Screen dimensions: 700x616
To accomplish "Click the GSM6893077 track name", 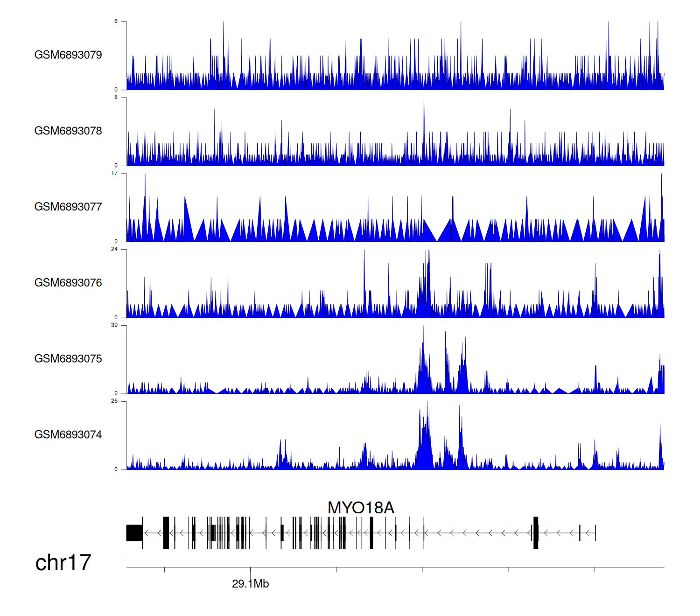I will pos(68,207).
